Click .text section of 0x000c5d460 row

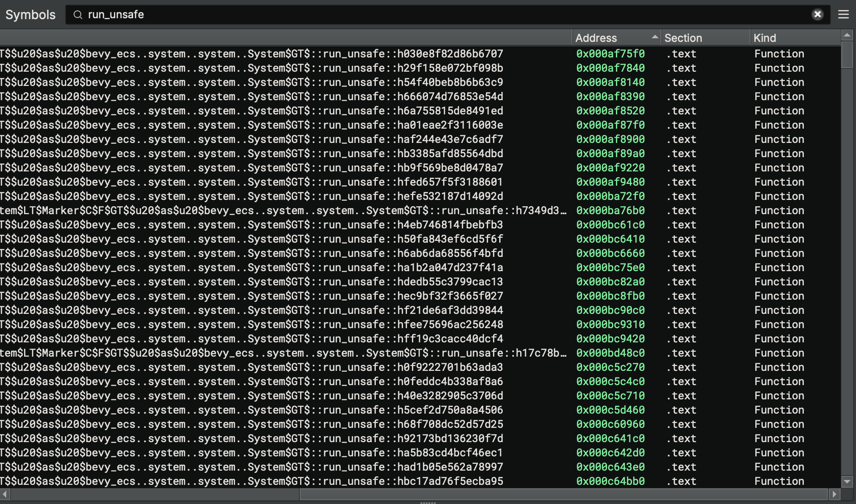click(681, 410)
